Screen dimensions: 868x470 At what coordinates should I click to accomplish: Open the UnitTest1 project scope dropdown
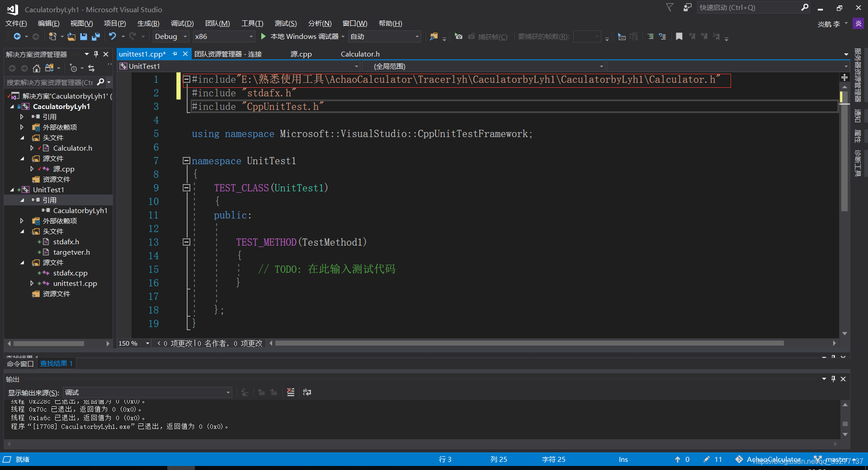click(356, 66)
